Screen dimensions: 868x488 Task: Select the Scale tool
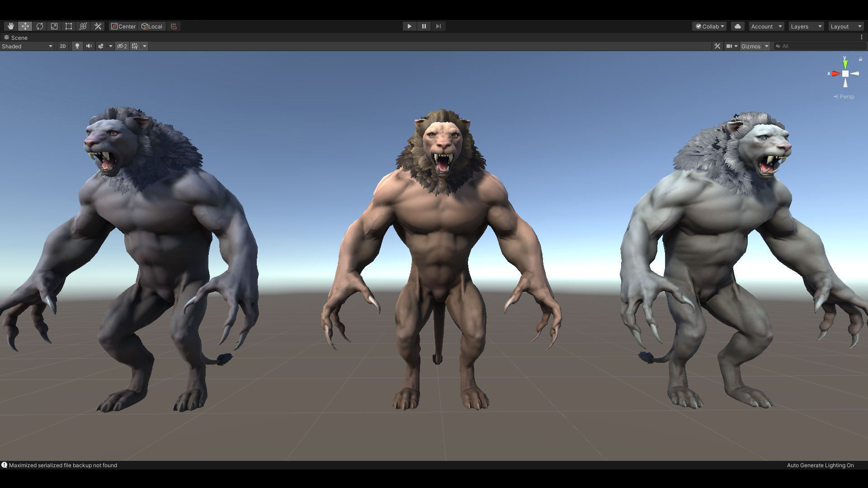point(54,26)
